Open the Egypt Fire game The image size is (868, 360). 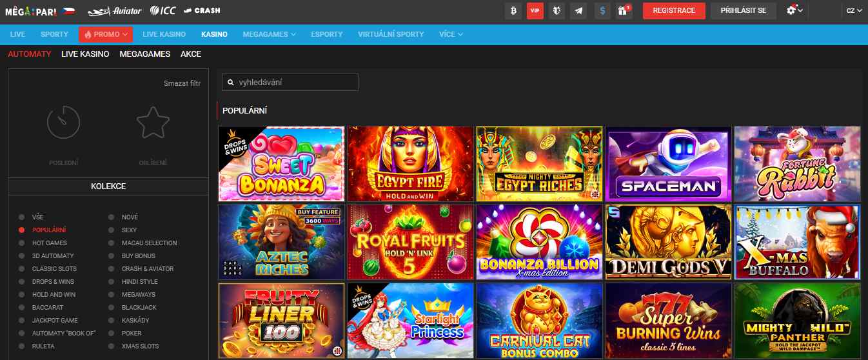(410, 164)
